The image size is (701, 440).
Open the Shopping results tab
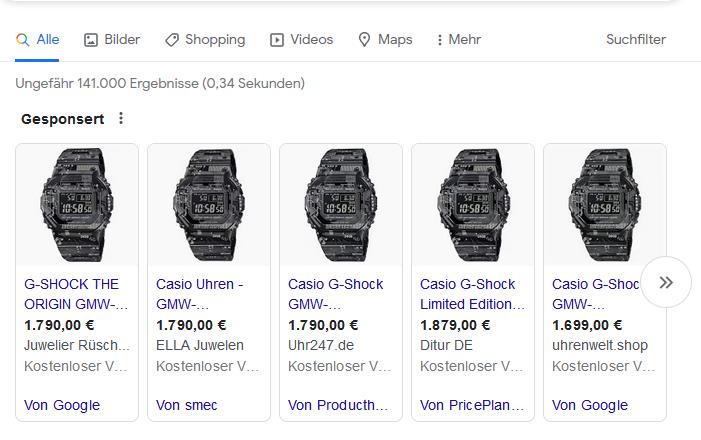pos(205,40)
